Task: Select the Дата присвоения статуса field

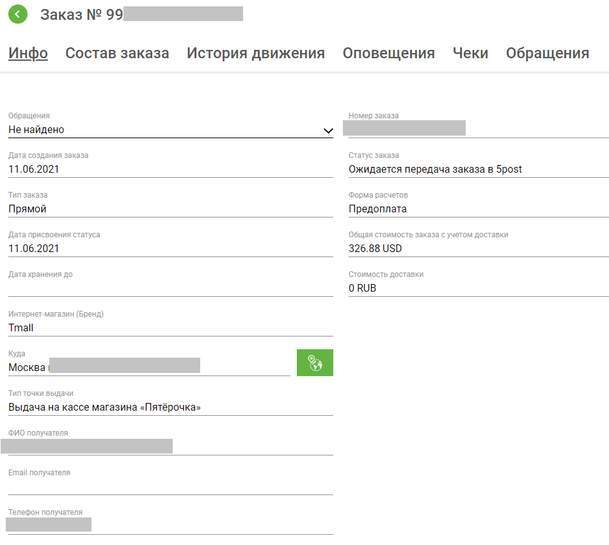Action: pos(170,248)
